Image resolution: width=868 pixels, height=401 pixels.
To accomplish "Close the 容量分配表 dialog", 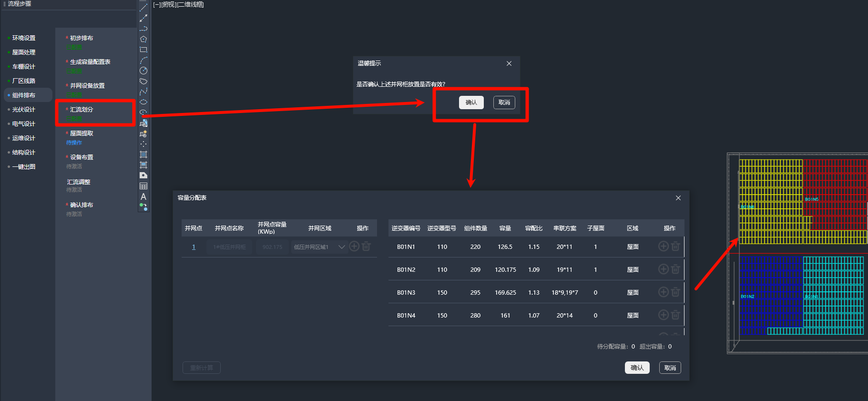I will pos(678,198).
